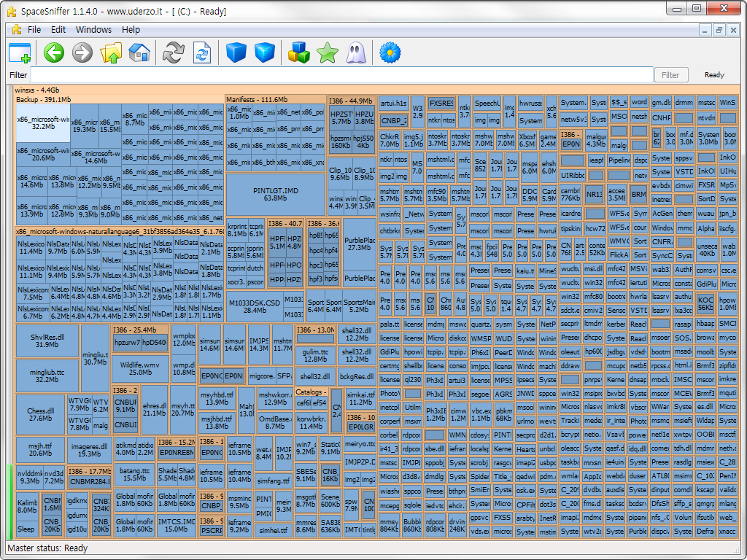This screenshot has height=560, width=747.
Task: Select the ehres.dll 21.1Mb block
Action: pyautogui.click(x=154, y=410)
